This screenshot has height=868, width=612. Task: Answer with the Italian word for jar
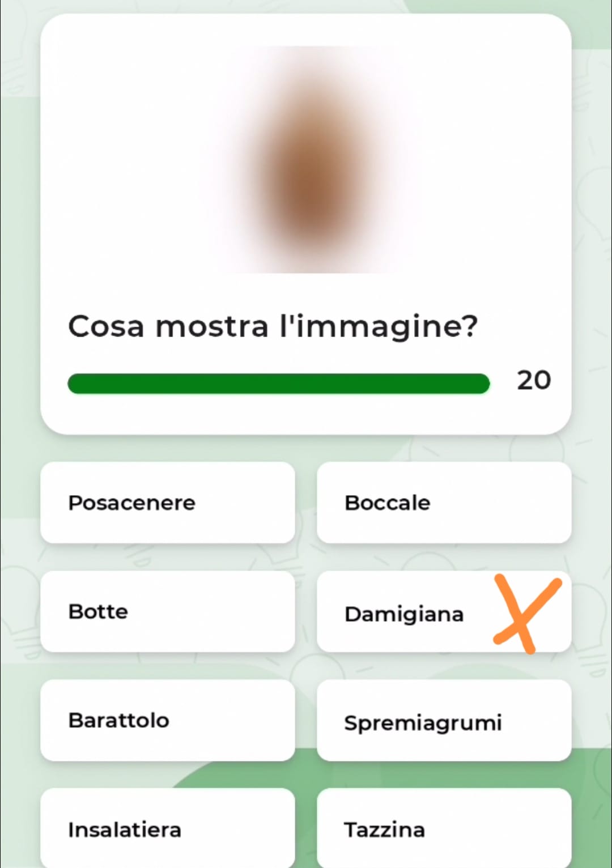167,720
